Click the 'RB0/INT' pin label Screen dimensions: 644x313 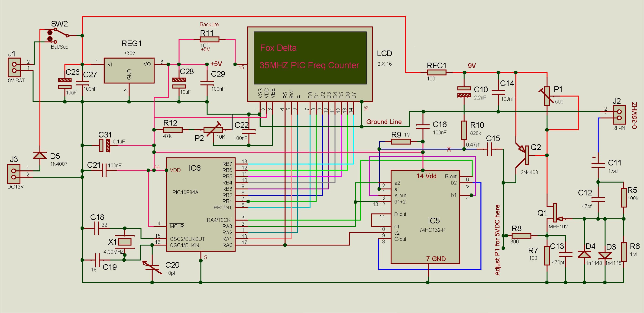[223, 208]
